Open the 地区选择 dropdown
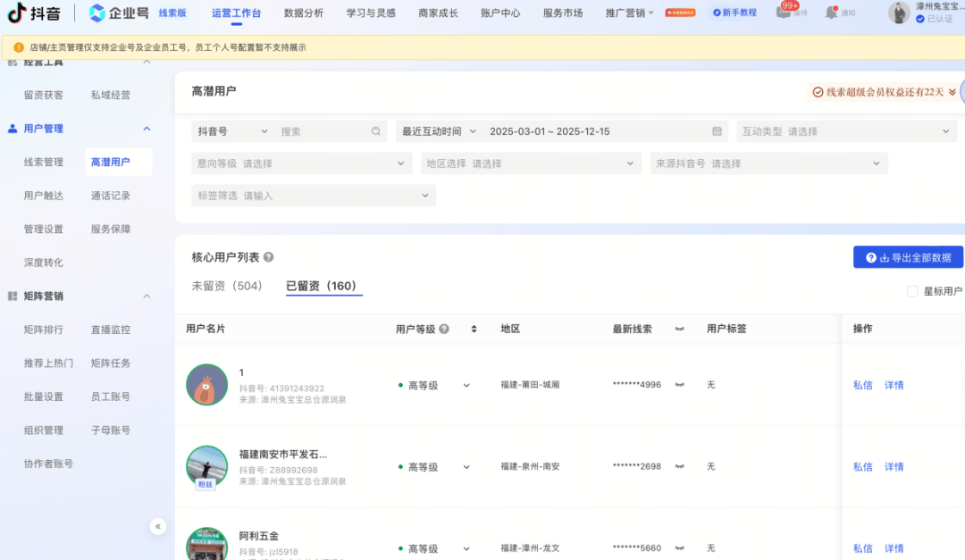The height and width of the screenshot is (560, 965). click(x=531, y=163)
